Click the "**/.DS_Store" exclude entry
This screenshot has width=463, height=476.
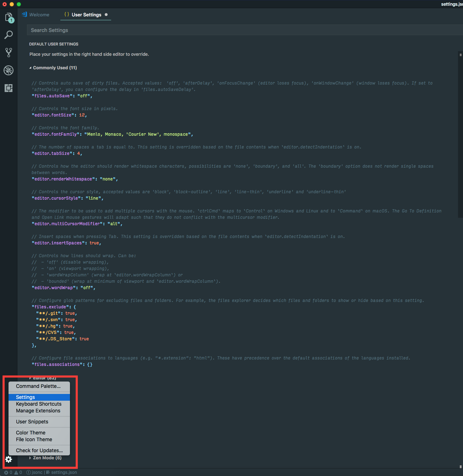[55, 339]
